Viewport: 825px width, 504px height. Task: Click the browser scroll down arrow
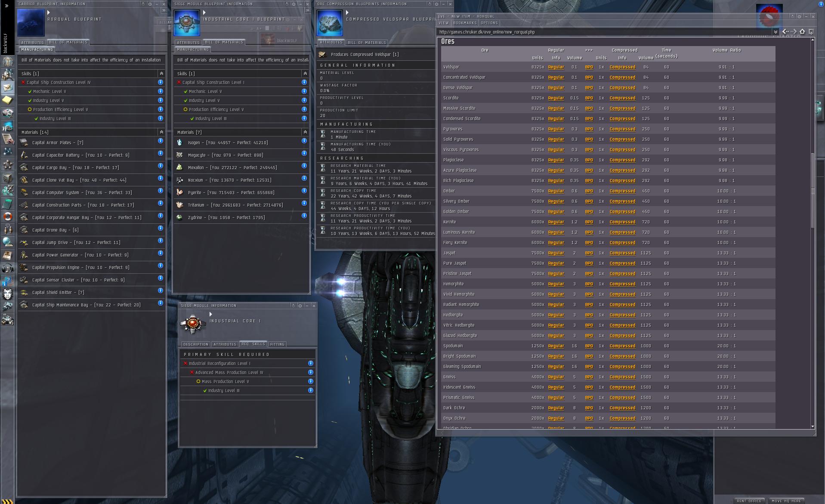[x=813, y=427]
